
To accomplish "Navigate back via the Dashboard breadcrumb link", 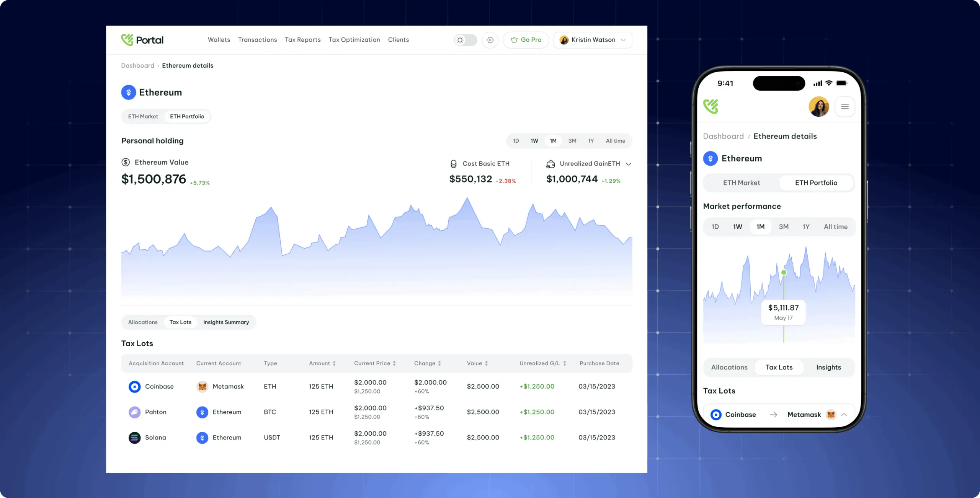I will (x=137, y=65).
